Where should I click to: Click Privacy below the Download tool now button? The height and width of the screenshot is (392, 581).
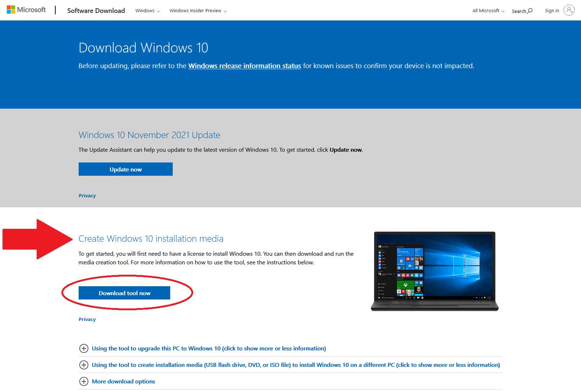[87, 319]
